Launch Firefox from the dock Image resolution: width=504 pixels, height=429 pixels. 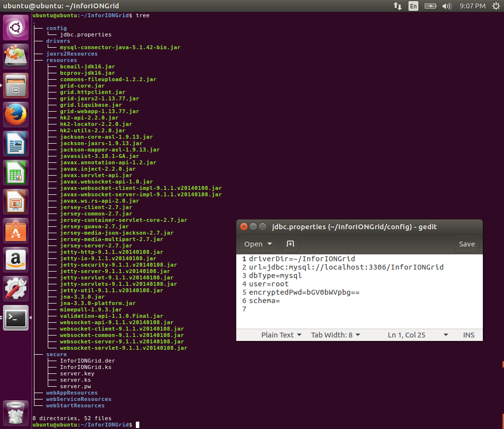[16, 115]
